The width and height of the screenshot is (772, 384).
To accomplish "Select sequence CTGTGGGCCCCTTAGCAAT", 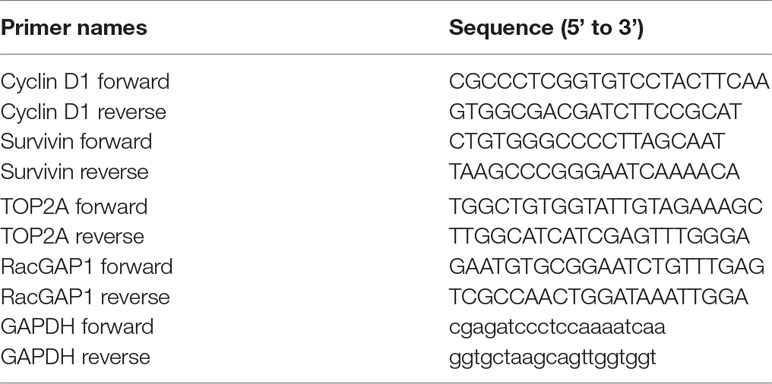I will [x=587, y=142].
